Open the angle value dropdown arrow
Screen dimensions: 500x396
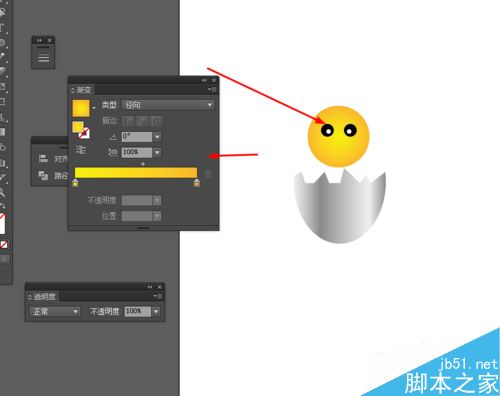157,137
